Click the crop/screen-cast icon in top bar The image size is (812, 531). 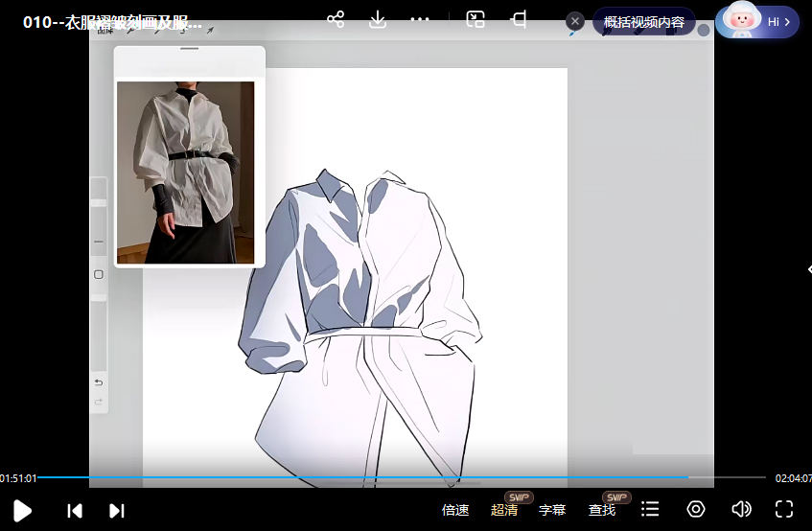519,19
